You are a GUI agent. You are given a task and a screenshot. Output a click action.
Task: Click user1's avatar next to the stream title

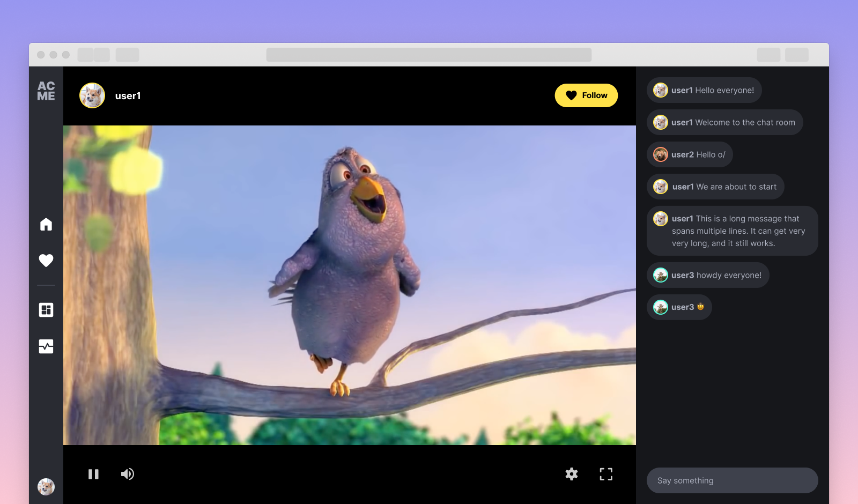coord(92,95)
